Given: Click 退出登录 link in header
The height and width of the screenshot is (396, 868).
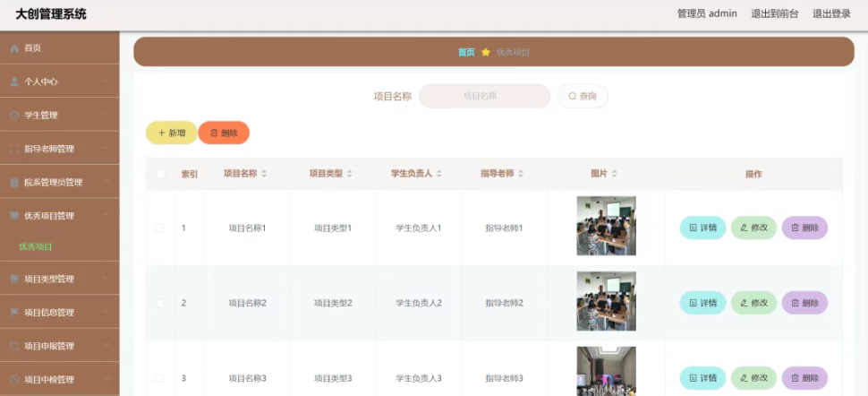Looking at the screenshot, I should tap(831, 13).
